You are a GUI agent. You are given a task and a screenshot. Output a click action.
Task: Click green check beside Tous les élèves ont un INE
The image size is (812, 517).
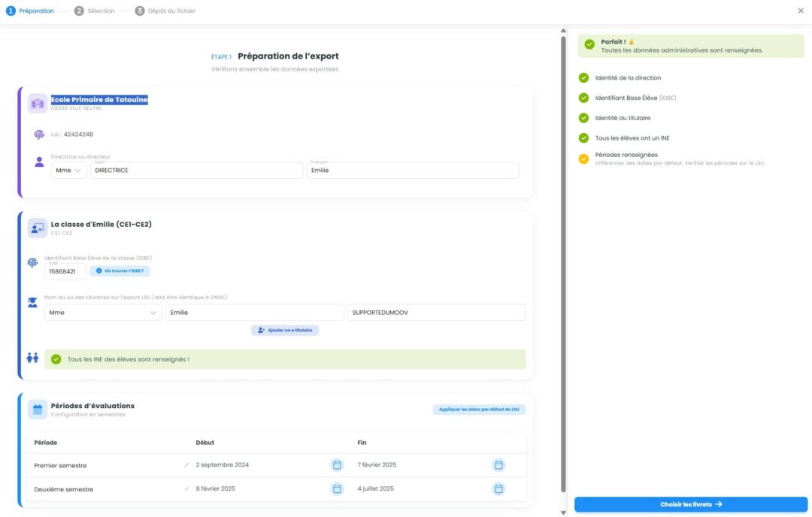pyautogui.click(x=583, y=138)
